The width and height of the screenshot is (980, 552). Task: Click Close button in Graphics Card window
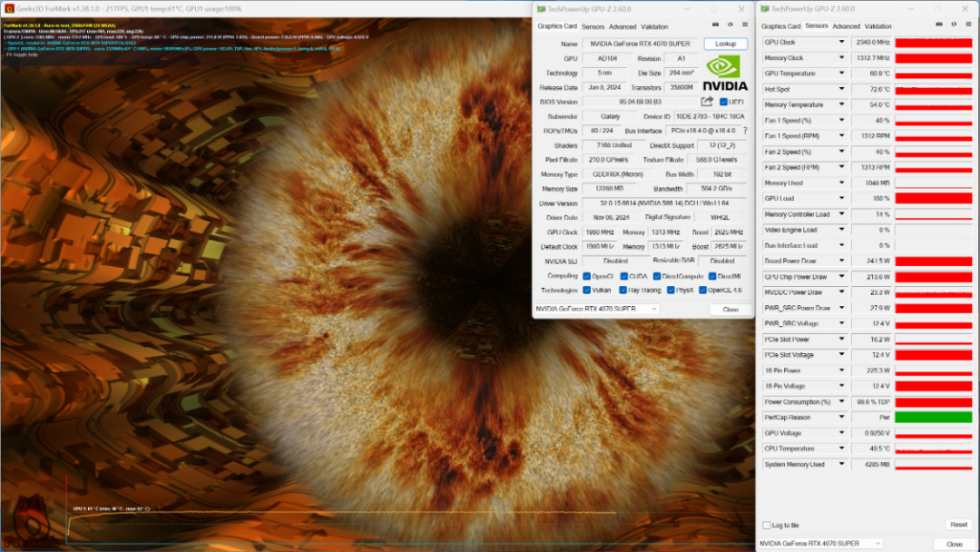[x=730, y=310]
